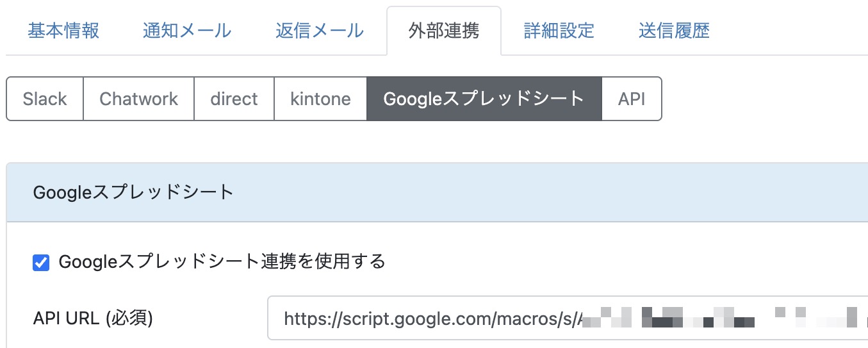
Task: Select the Googleスプレッドシート integration button
Action: 484,99
